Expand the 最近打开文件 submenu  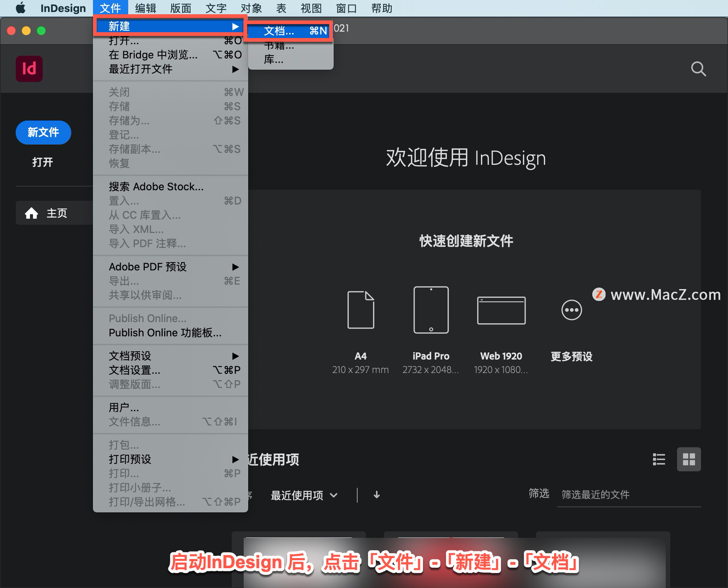[x=171, y=69]
